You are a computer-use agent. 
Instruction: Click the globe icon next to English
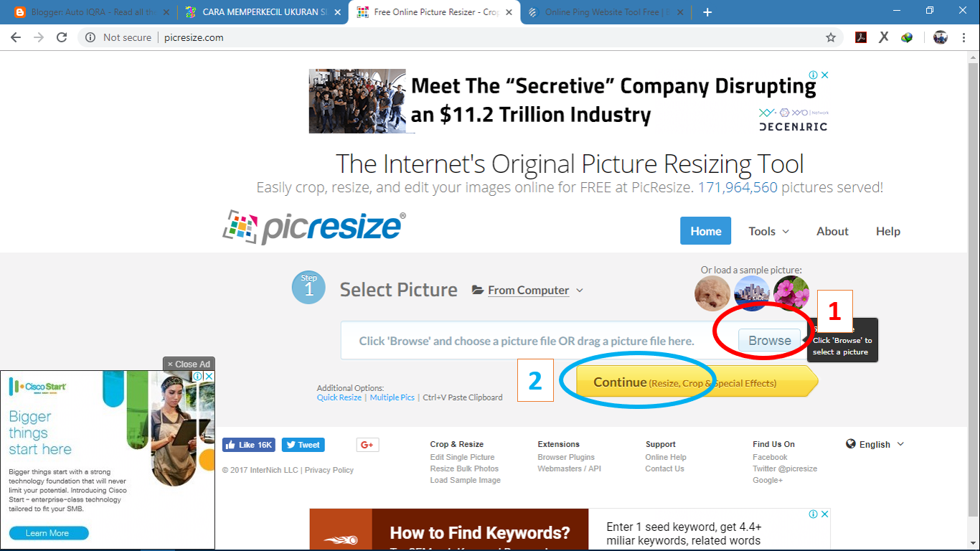(851, 444)
